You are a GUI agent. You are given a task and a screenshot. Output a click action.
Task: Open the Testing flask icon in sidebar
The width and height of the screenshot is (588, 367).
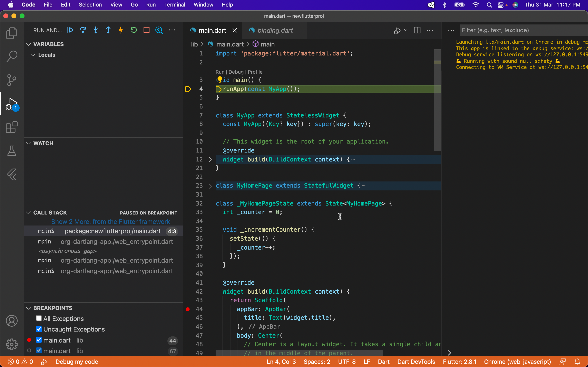[11, 151]
